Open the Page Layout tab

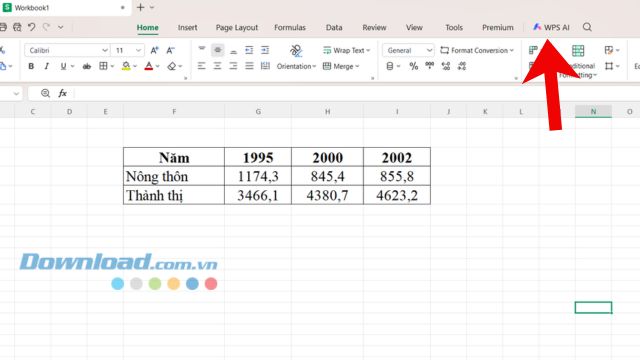(237, 27)
